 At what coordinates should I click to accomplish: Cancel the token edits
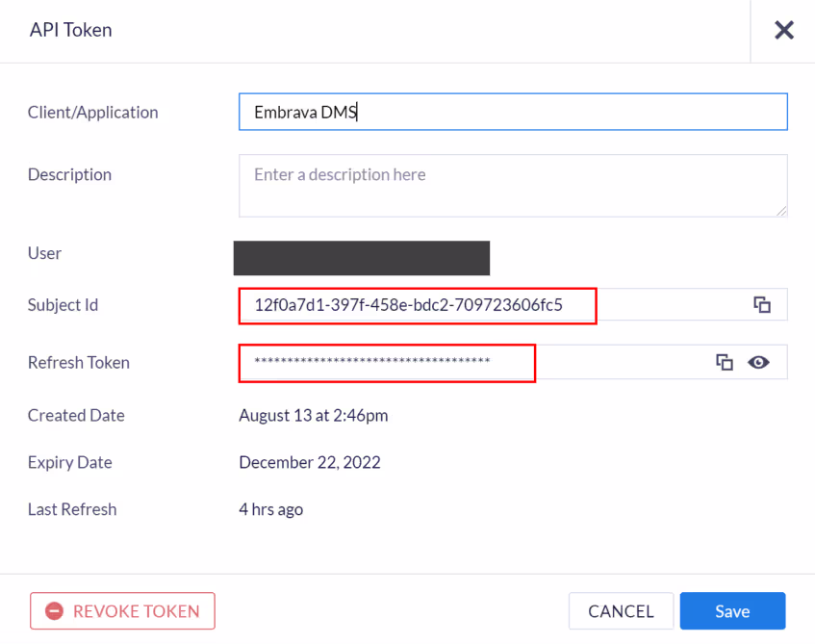tap(622, 610)
